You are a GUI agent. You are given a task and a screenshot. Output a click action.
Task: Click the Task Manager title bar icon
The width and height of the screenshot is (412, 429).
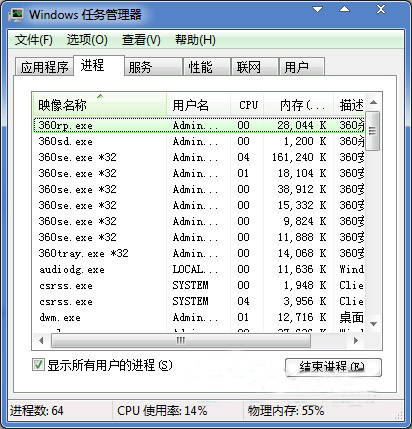(x=16, y=15)
